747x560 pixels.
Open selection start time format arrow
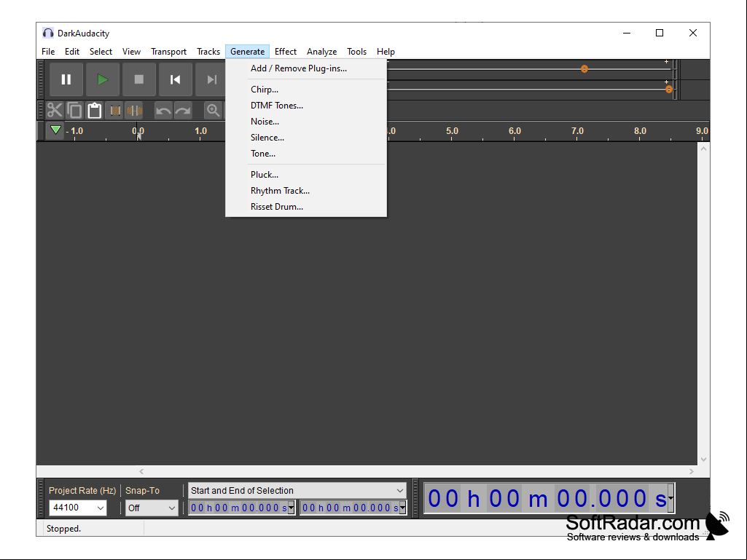(291, 508)
